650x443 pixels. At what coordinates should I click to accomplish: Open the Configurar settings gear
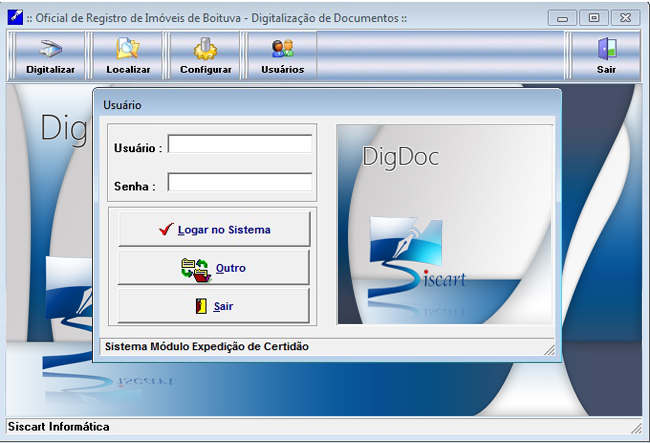click(x=206, y=56)
